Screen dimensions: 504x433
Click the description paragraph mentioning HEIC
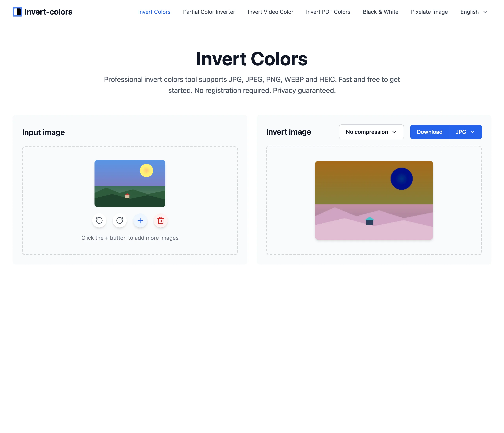pyautogui.click(x=252, y=85)
